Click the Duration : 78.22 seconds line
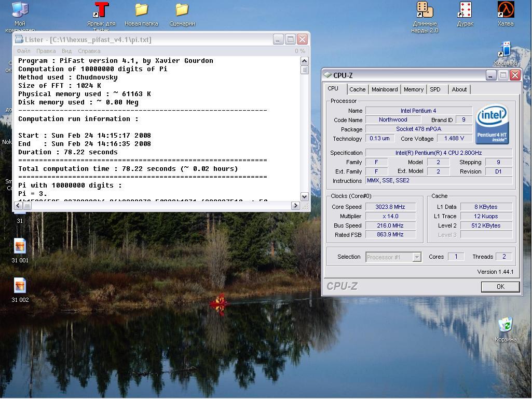This screenshot has width=532, height=399. tap(68, 152)
